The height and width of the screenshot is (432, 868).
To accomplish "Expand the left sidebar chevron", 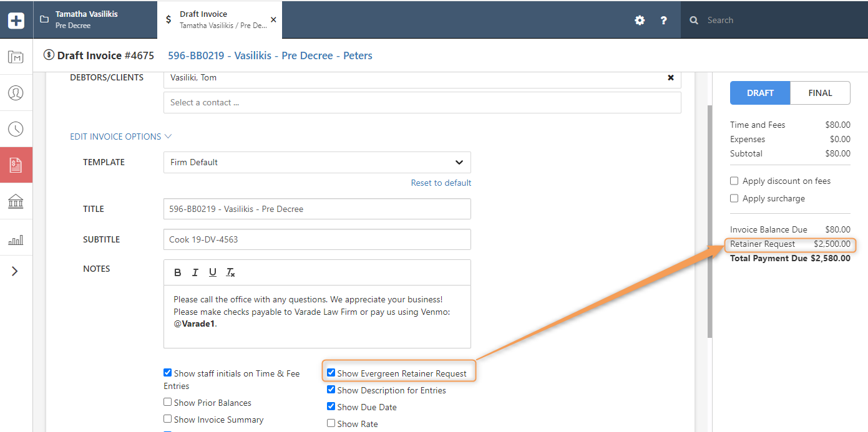I will click(16, 271).
